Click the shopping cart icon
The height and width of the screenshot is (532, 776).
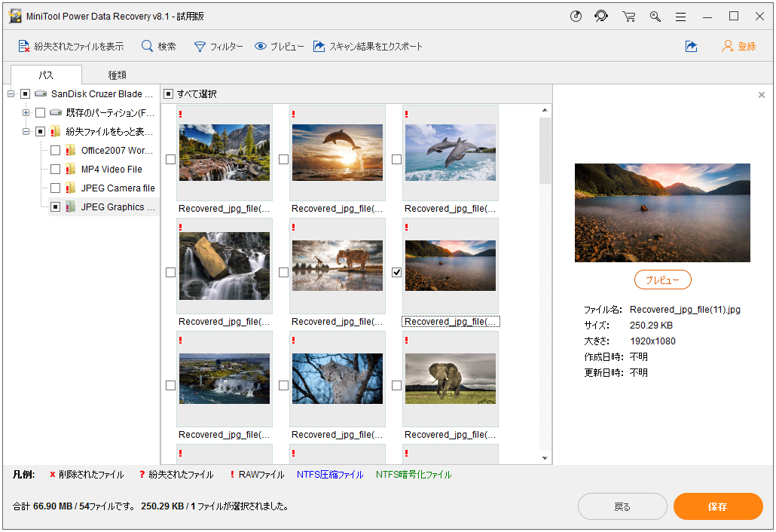pos(628,17)
